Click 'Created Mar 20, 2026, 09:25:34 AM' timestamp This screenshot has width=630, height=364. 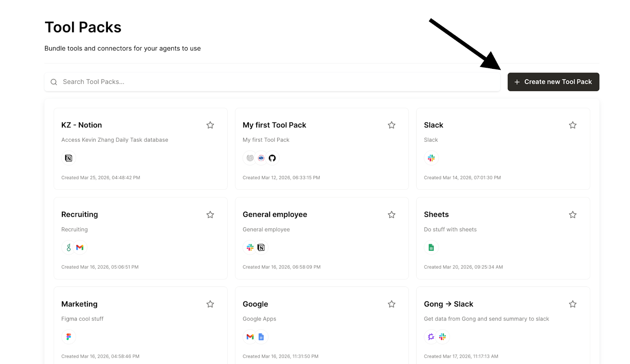pyautogui.click(x=463, y=267)
